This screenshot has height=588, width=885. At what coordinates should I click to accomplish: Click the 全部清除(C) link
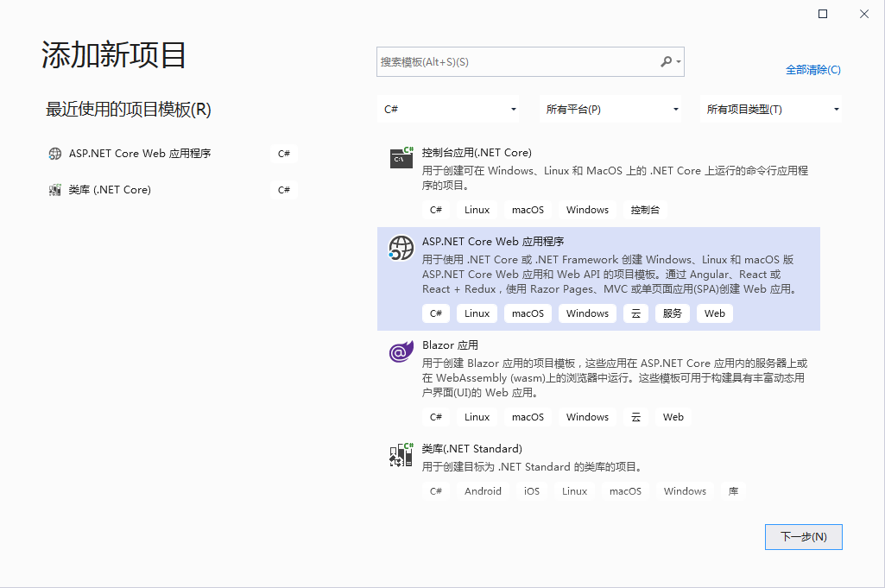[812, 70]
